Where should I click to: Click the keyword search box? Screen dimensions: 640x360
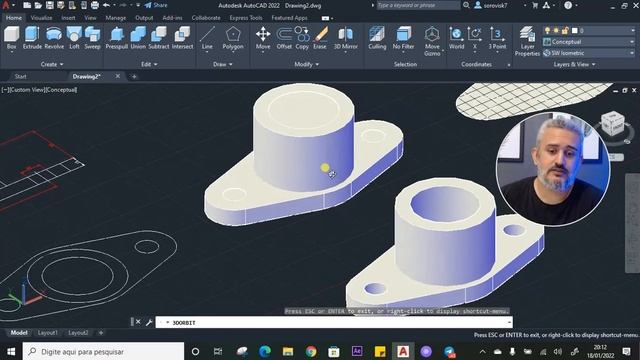pos(418,5)
